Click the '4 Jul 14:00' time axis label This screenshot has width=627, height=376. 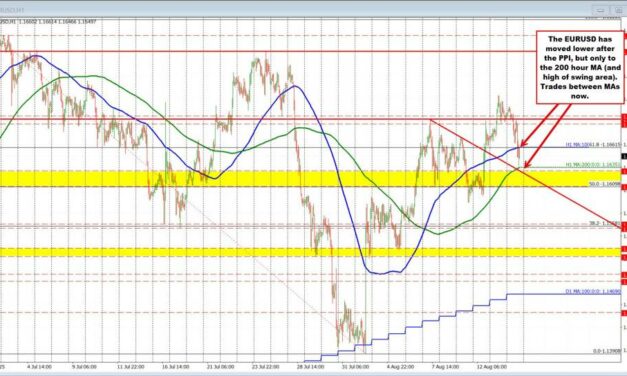(x=39, y=366)
